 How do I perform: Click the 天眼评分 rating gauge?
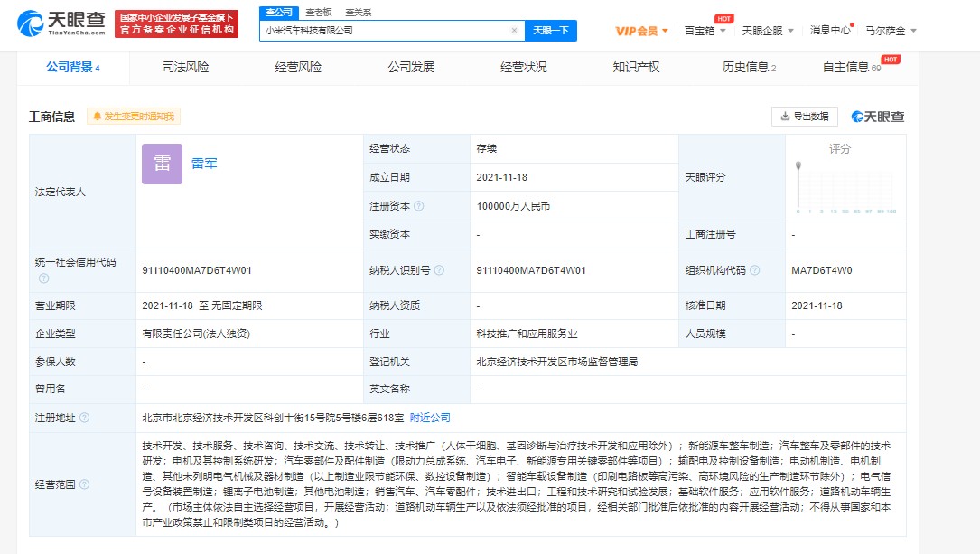[x=845, y=181]
